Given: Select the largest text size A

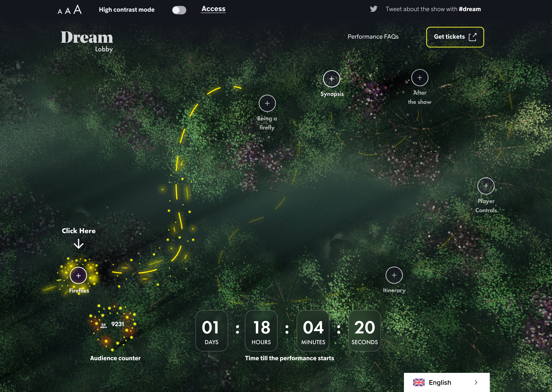Looking at the screenshot, I should coord(78,9).
